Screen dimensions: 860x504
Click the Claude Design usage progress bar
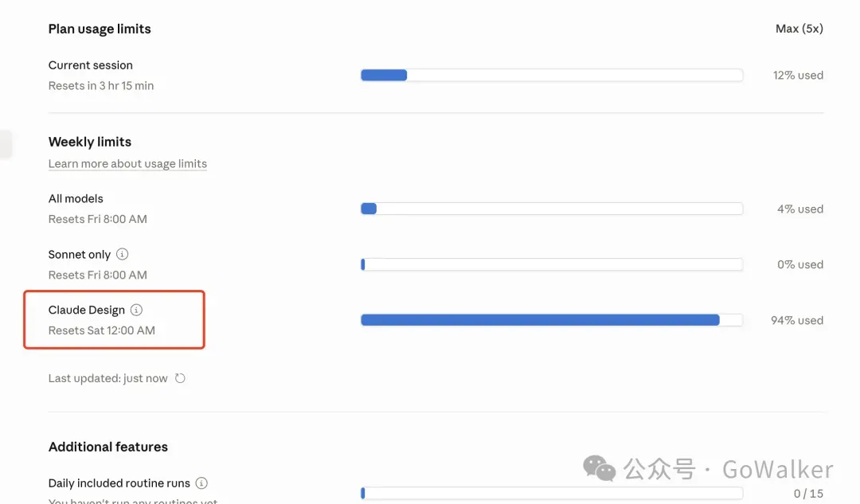pos(551,320)
